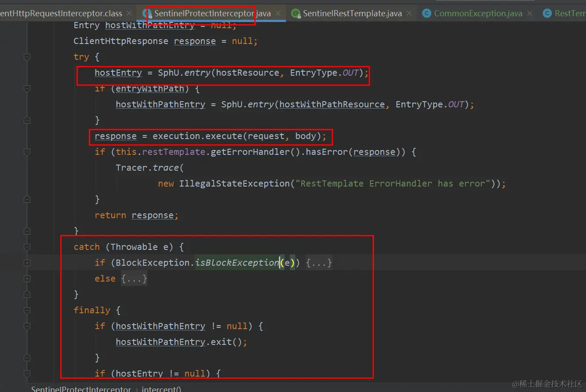
Task: Click the Throwable type in catch clause
Action: [x=134, y=247]
